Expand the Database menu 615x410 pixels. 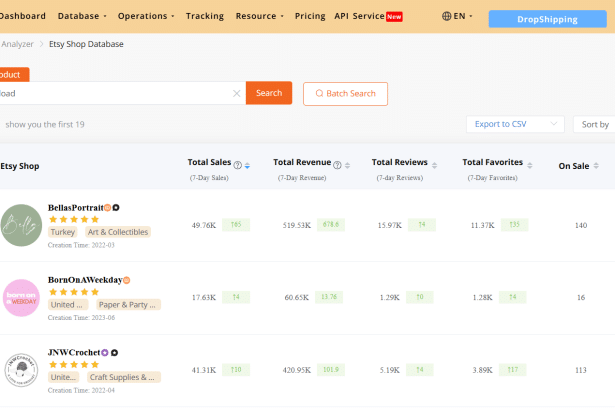pyautogui.click(x=82, y=16)
